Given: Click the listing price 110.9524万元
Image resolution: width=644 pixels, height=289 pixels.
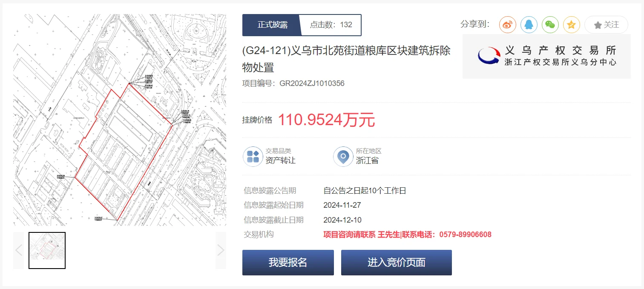Looking at the screenshot, I should (326, 120).
